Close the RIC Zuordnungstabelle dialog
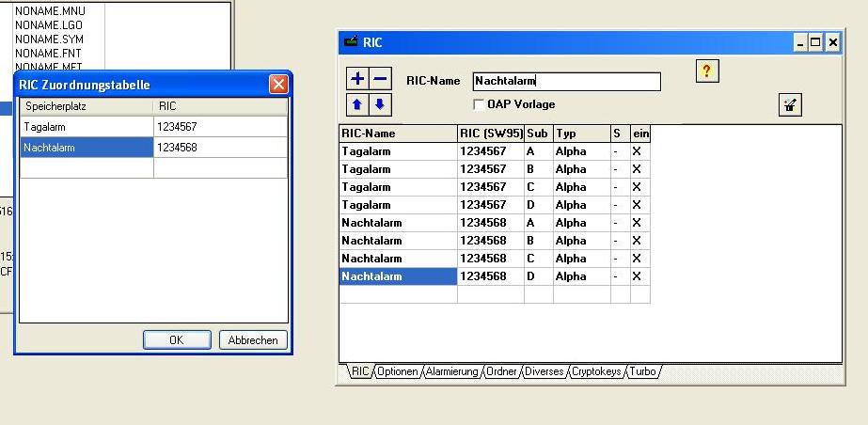 pyautogui.click(x=278, y=85)
